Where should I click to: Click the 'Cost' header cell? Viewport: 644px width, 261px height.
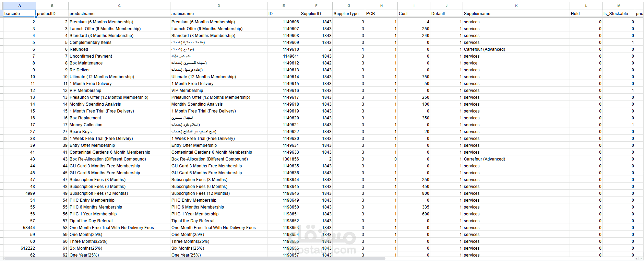pyautogui.click(x=414, y=14)
